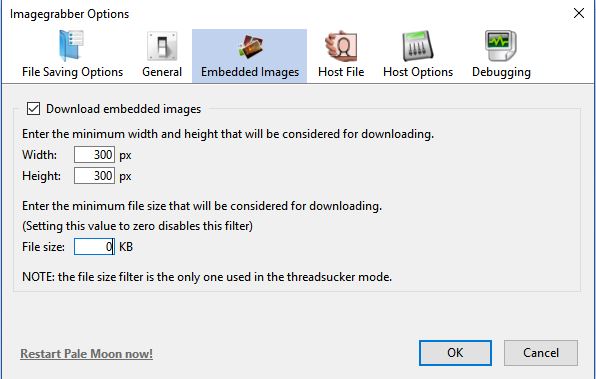Select the General switch icon
Screen dimensions: 596x379
point(162,46)
